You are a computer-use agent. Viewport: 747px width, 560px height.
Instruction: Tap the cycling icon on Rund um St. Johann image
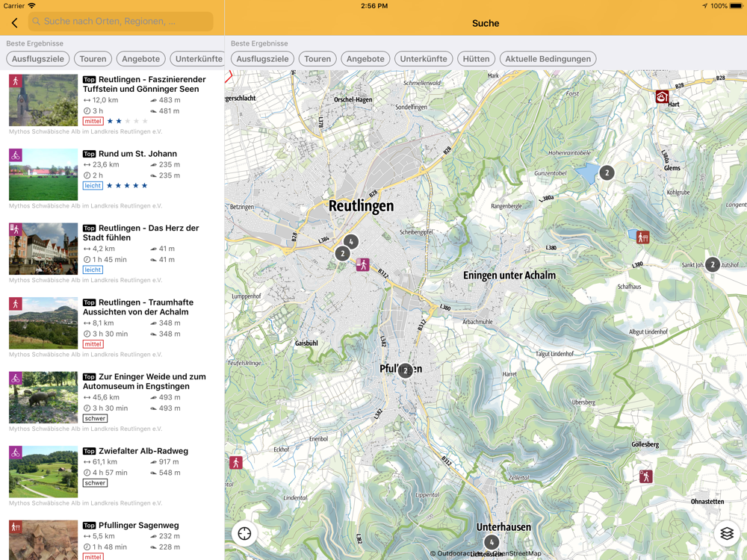point(16,155)
